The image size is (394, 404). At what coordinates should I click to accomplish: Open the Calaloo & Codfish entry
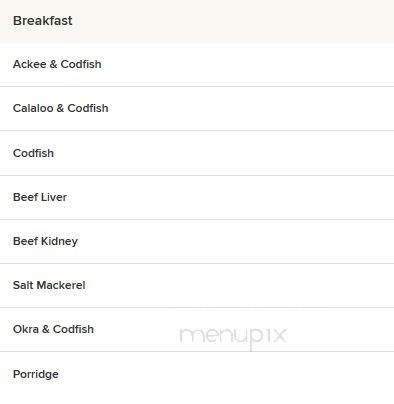(197, 109)
